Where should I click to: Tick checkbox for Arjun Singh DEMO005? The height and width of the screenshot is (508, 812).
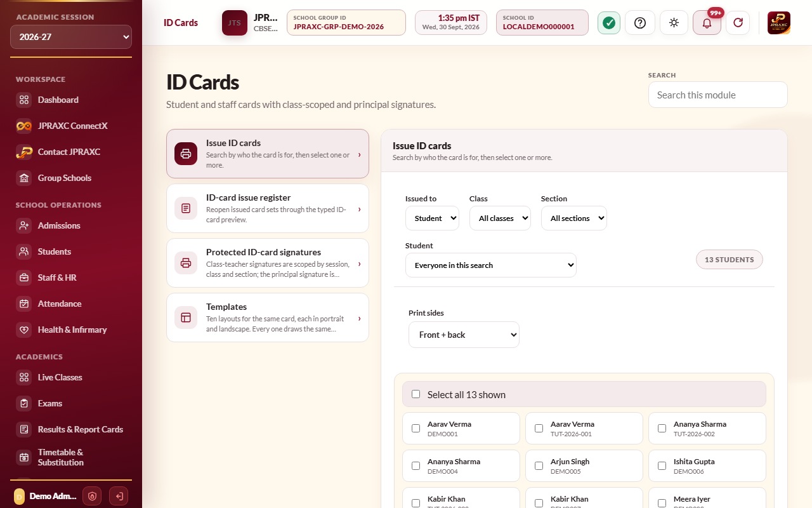pyautogui.click(x=539, y=466)
